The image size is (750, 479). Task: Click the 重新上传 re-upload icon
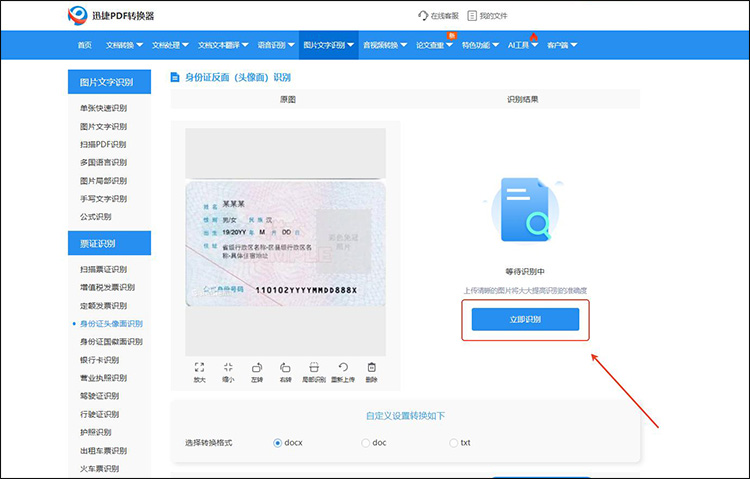343,368
